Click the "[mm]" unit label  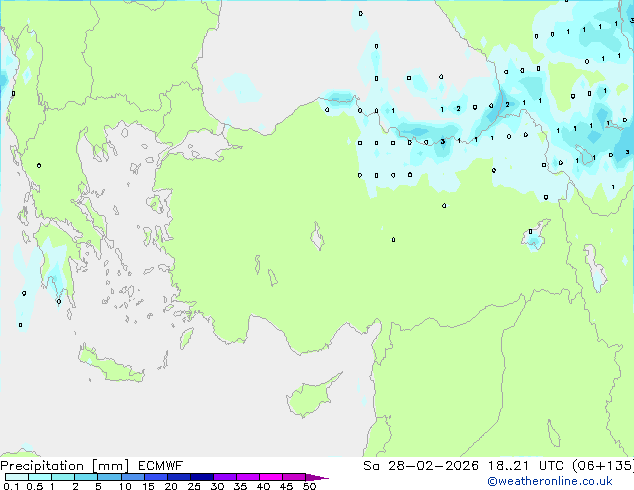pos(110,466)
